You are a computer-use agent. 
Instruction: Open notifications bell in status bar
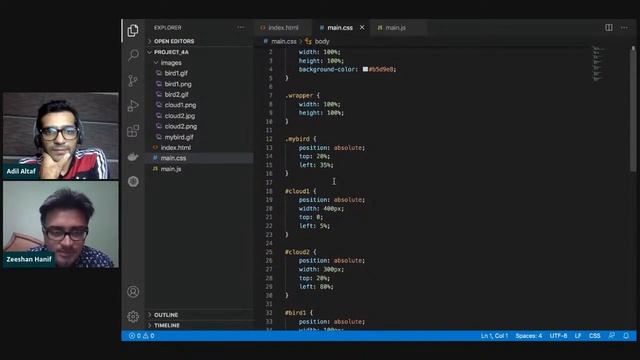626,336
